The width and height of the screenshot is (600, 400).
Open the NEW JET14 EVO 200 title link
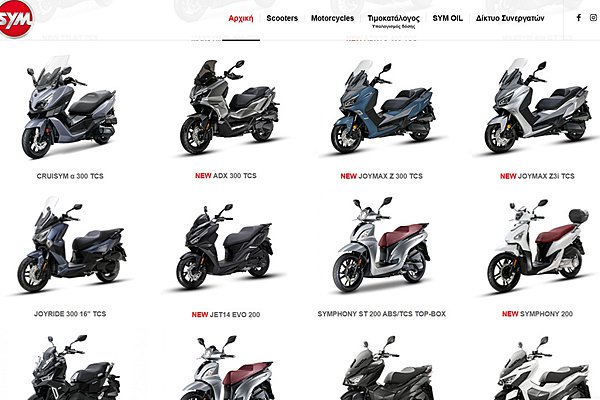tap(226, 315)
